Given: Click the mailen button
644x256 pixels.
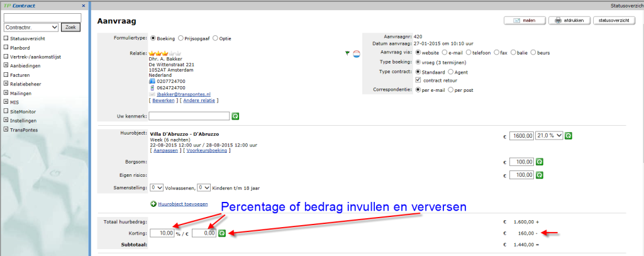Looking at the screenshot, I should (x=524, y=21).
